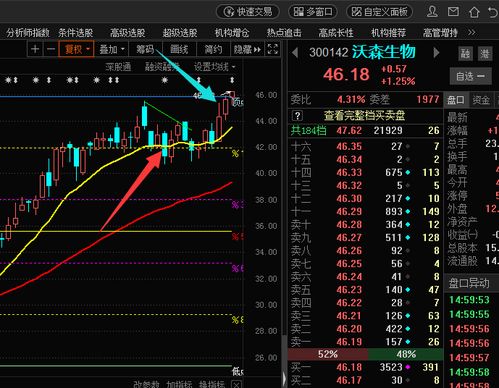499x388 pixels.
Task: Click the 十四 price 46.33 row
Action: click(365, 172)
